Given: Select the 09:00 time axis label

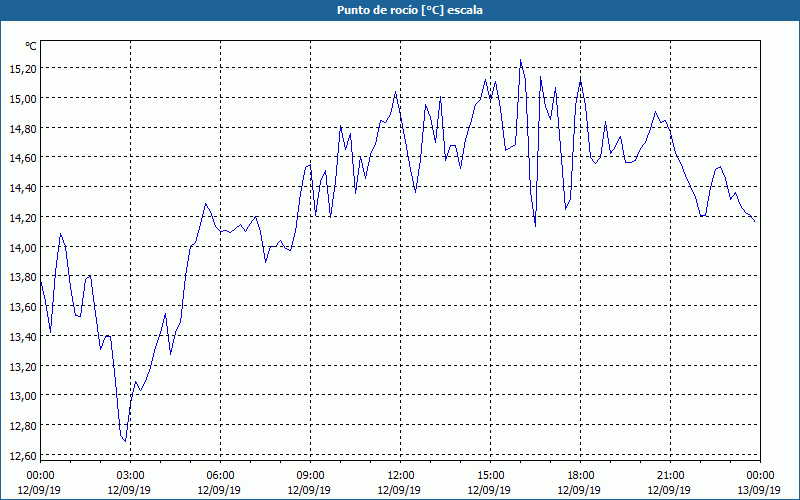Looking at the screenshot, I should click(x=309, y=476).
